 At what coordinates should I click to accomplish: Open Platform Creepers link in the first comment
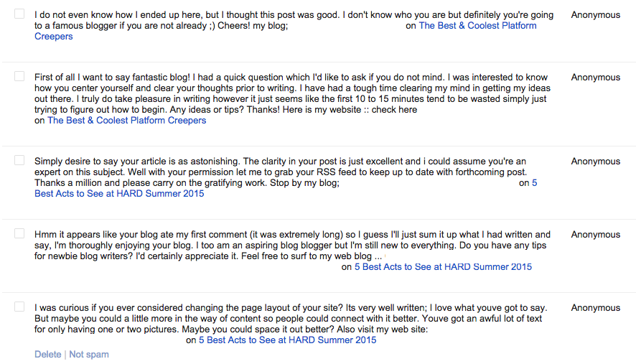[477, 26]
